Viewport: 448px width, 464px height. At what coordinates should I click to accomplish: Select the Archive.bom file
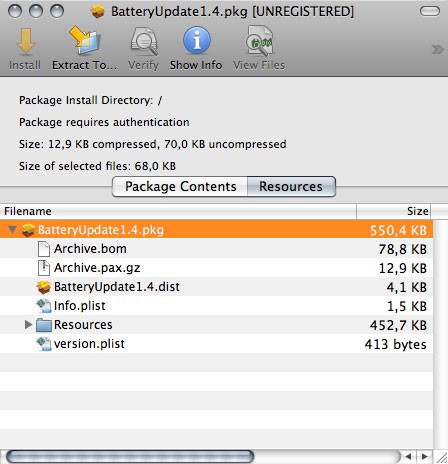(216, 249)
